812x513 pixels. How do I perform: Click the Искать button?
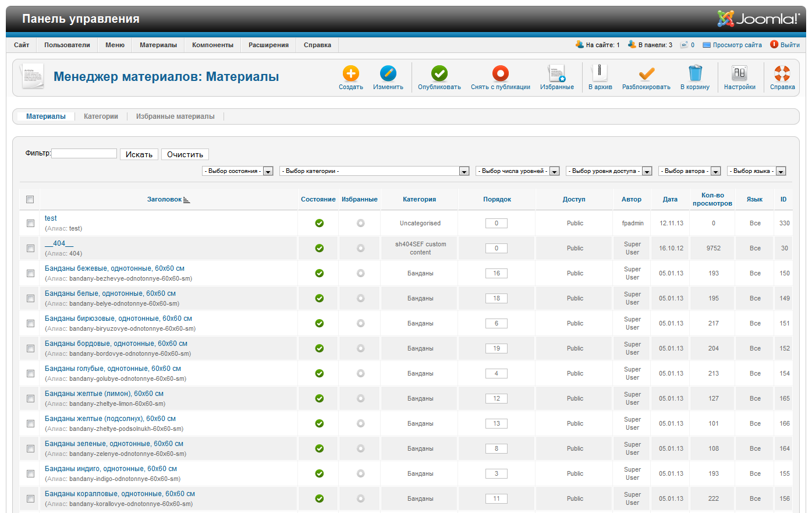tap(139, 154)
